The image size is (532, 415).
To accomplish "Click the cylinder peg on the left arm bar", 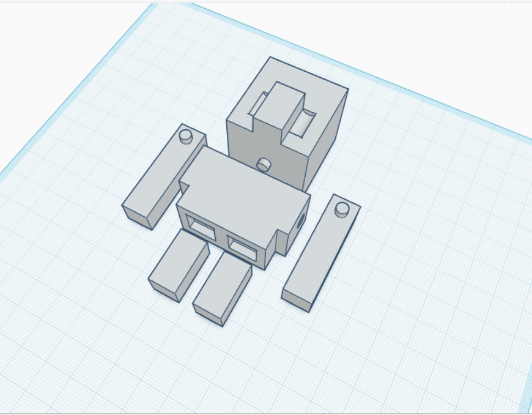I will [186, 136].
